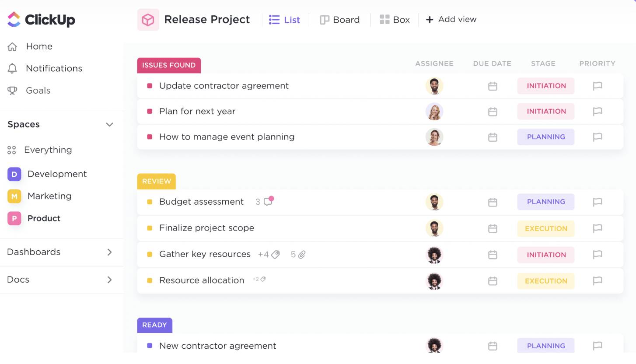Click the Add view button
Image resolution: width=636 pixels, height=364 pixels.
pos(451,19)
